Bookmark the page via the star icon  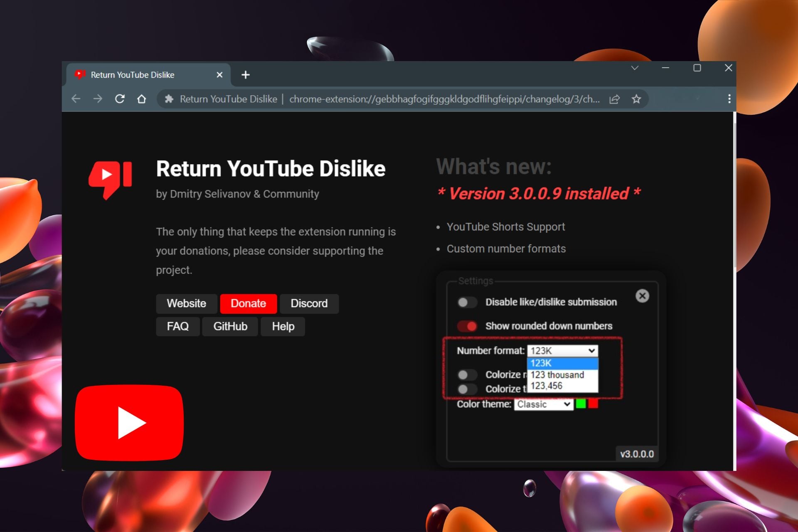(x=636, y=99)
